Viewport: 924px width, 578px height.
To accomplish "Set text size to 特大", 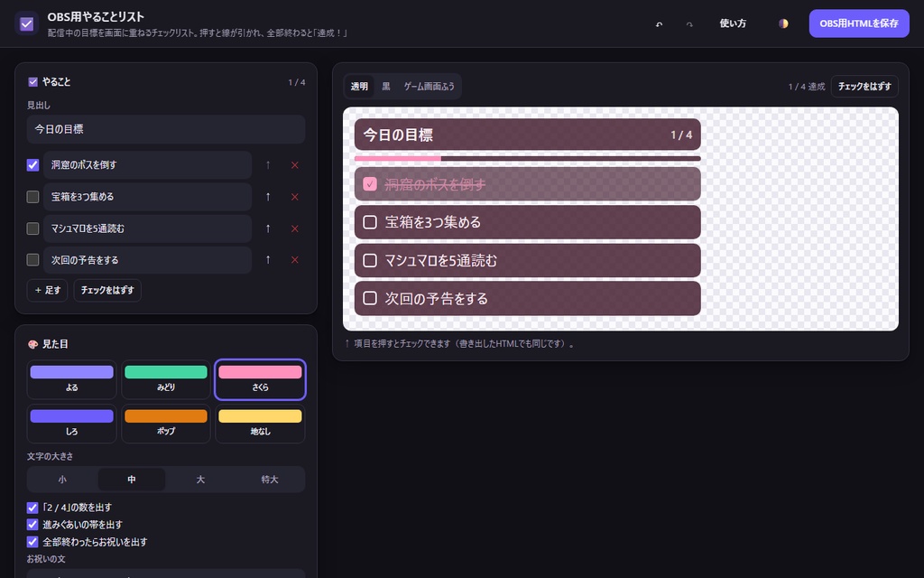I will click(269, 480).
